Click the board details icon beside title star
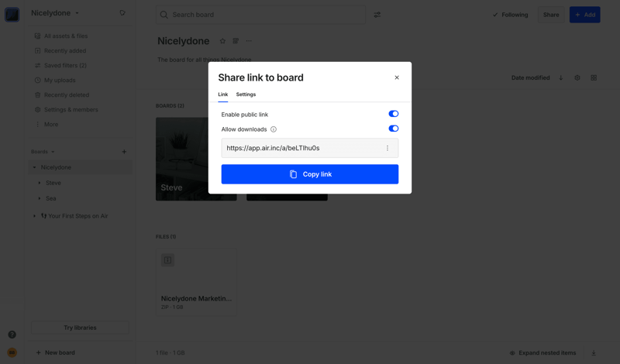The width and height of the screenshot is (620, 364). coord(236,41)
